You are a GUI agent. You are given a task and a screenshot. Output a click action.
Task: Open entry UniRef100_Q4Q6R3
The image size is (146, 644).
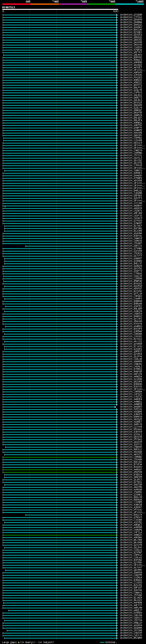click(131, 407)
